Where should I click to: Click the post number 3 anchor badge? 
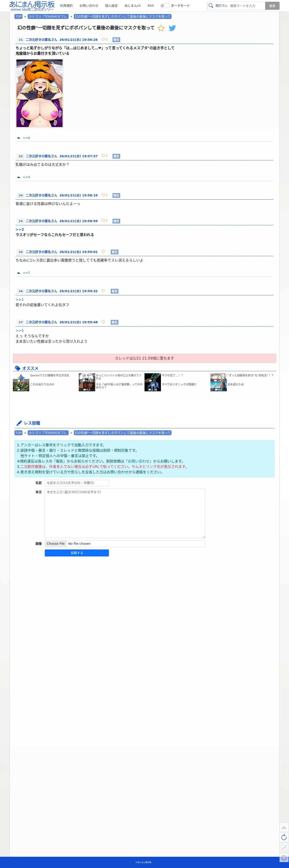20,196
